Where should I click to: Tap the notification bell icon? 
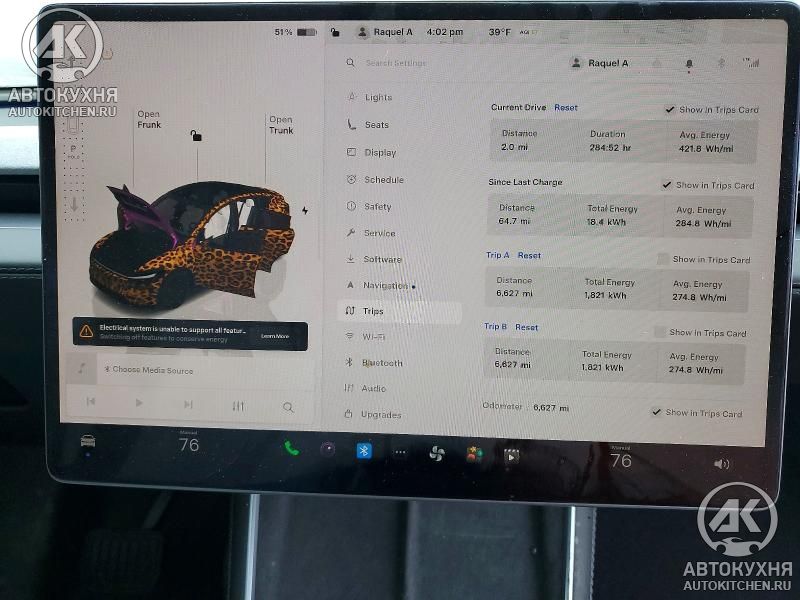(689, 64)
